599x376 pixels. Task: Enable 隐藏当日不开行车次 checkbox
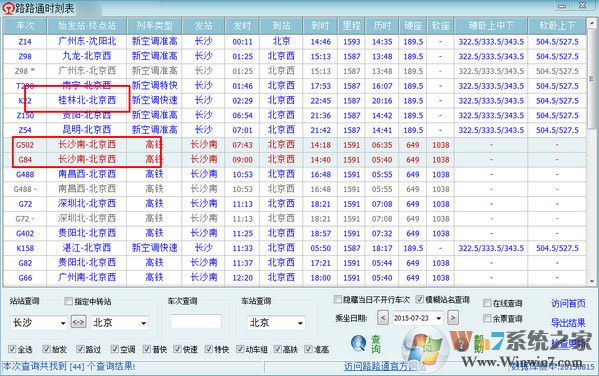coord(338,299)
